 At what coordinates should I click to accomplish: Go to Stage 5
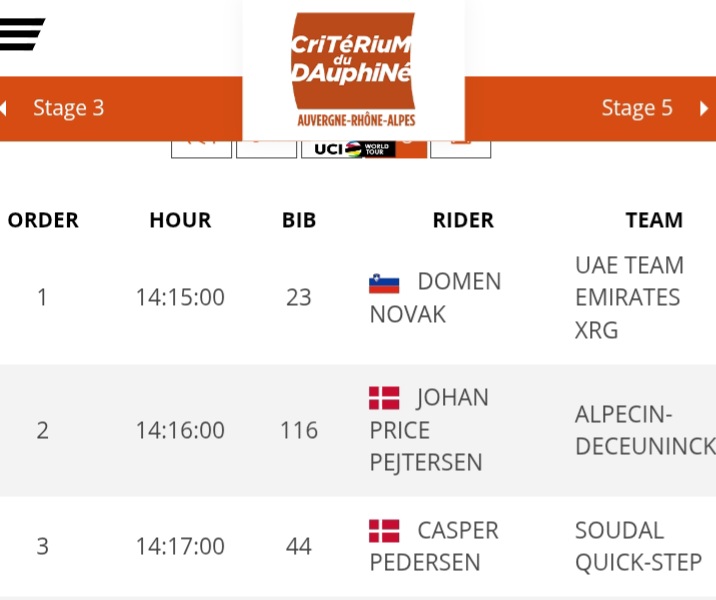[637, 108]
